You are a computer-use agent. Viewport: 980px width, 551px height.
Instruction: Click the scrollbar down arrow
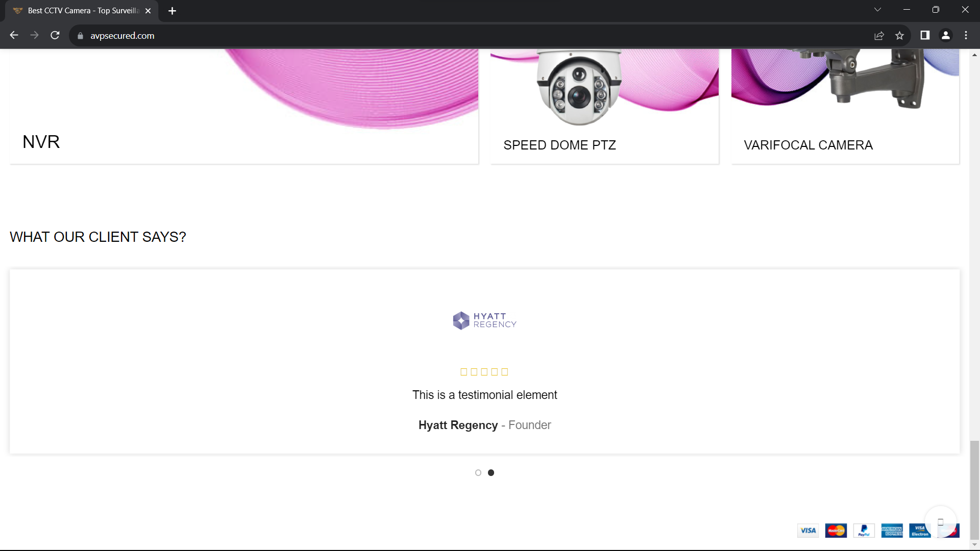click(x=975, y=545)
